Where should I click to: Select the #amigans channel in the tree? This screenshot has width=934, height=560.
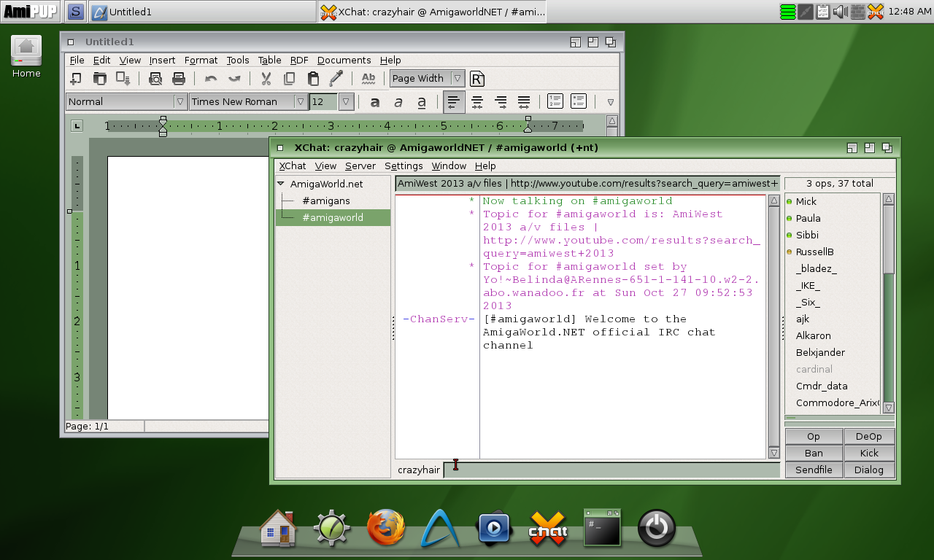pos(326,201)
